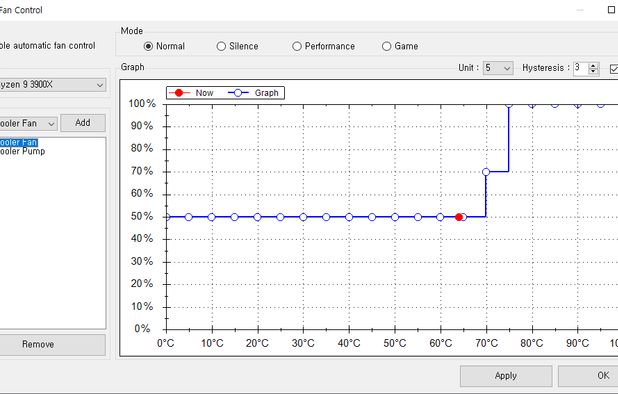The height and width of the screenshot is (394, 618).
Task: Click the 100% axis label
Action: click(x=142, y=104)
